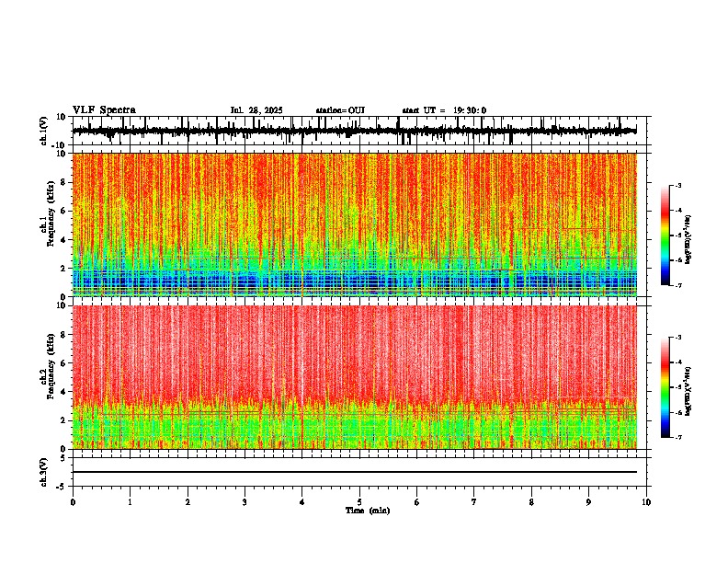Viewport: 728px width, 563px height.
Task: Click the "8" kHz tick on ch.1 spectrogram
Action: 63,182
